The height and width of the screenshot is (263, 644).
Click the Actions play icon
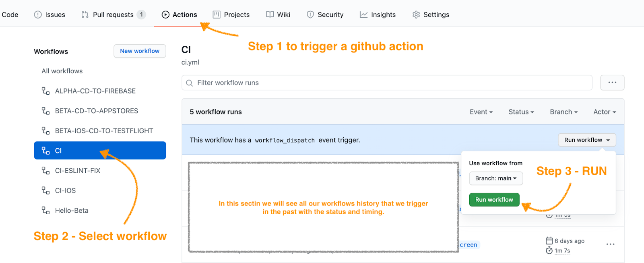[x=165, y=14]
